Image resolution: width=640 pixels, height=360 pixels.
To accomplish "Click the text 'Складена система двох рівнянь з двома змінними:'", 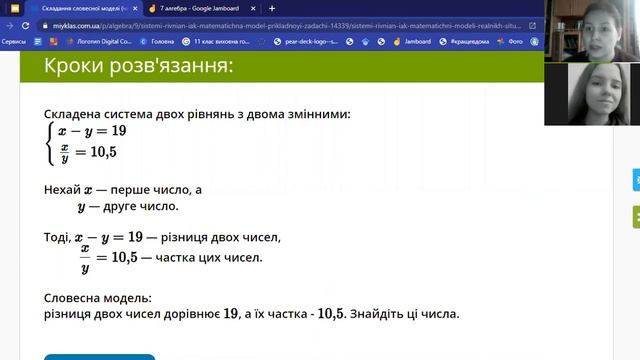I will (x=197, y=114).
